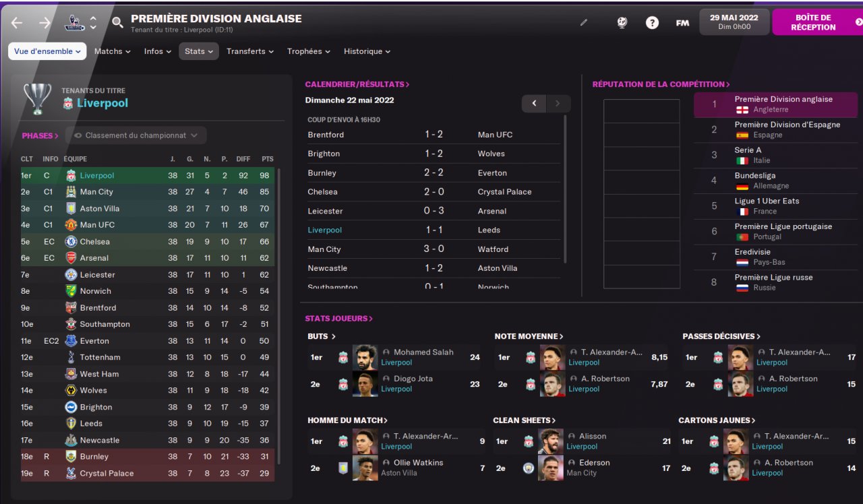Open the Vue d'ensemble dropdown

pos(47,51)
